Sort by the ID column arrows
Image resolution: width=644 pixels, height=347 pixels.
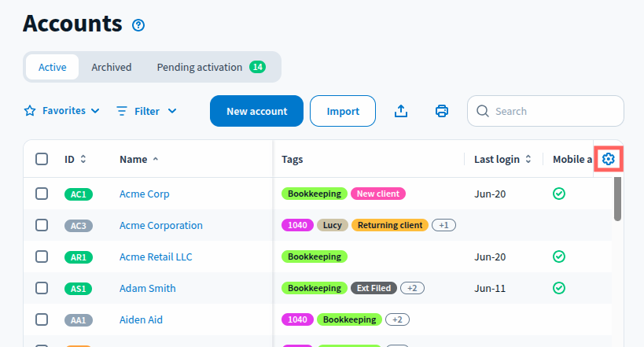click(x=83, y=160)
